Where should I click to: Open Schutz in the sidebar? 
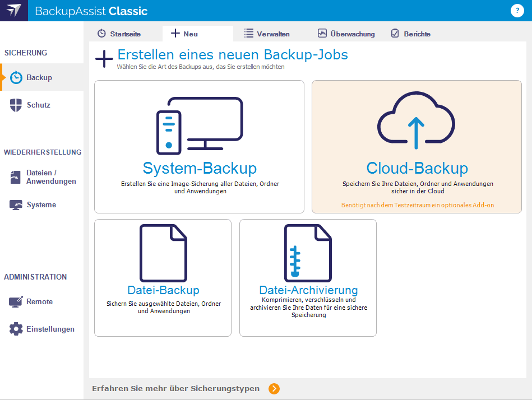click(41, 105)
